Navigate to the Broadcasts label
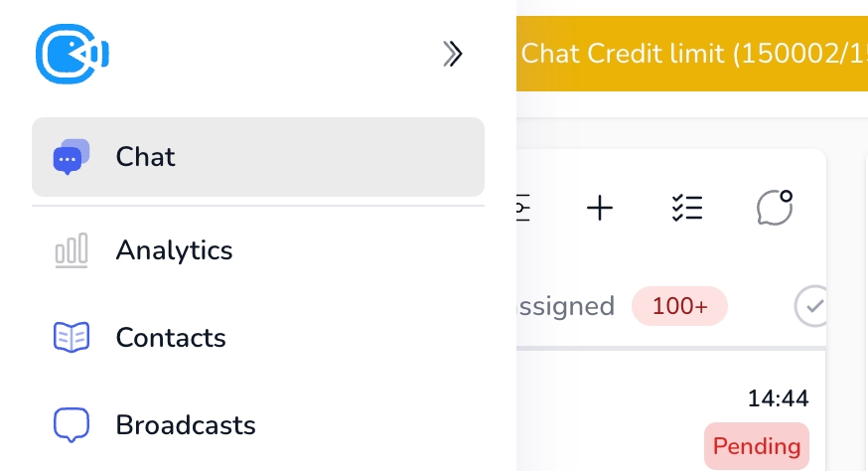 [x=186, y=425]
